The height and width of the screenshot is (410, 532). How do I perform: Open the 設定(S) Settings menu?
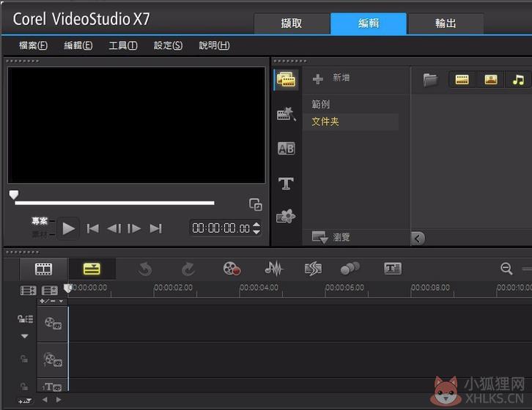pyautogui.click(x=169, y=45)
